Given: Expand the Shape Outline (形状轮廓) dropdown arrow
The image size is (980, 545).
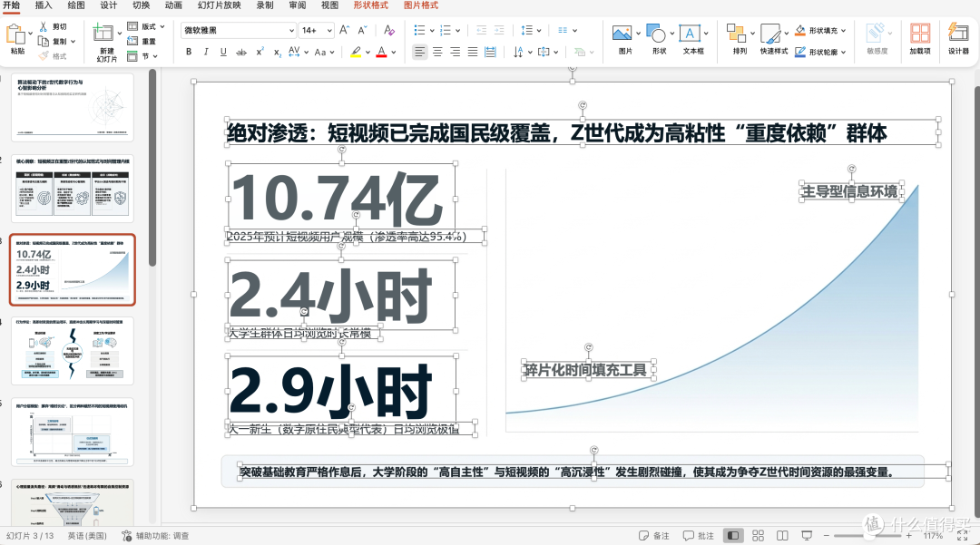Looking at the screenshot, I should (x=843, y=53).
